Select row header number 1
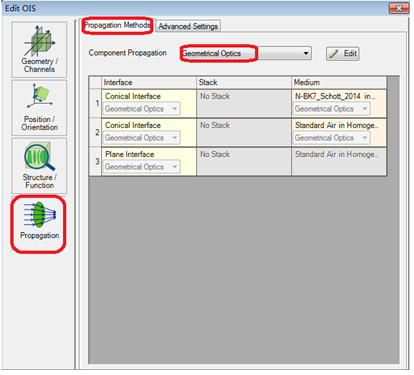 tap(96, 103)
